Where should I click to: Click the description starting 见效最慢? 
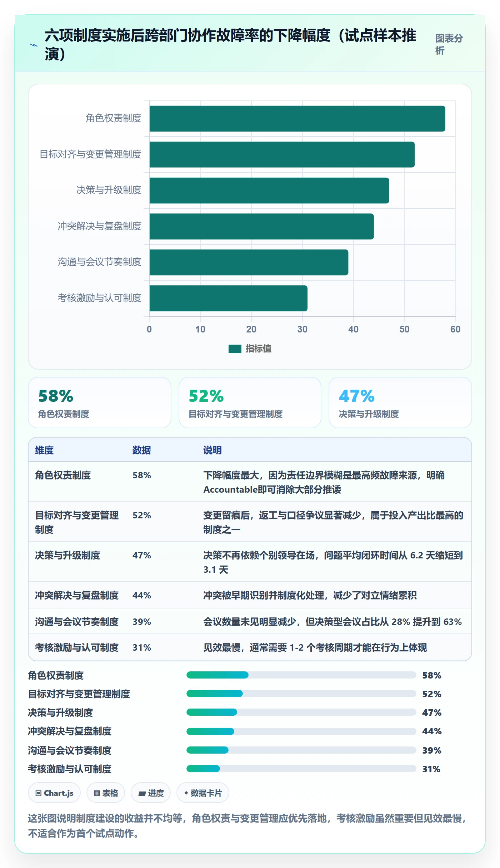coord(315,647)
